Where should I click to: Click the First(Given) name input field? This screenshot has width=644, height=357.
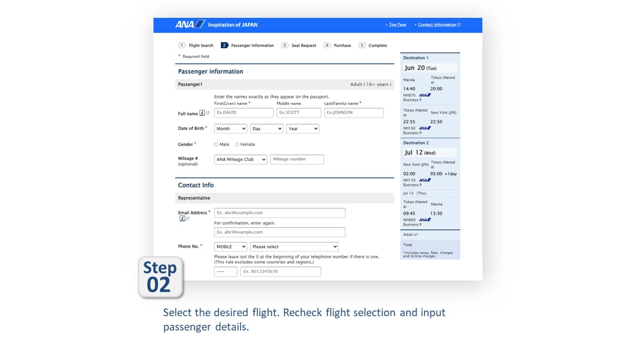coord(243,113)
